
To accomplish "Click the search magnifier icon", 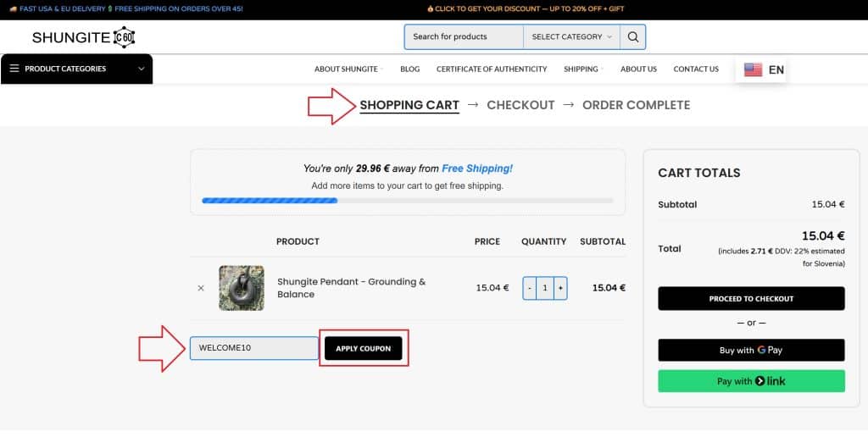I will [632, 37].
